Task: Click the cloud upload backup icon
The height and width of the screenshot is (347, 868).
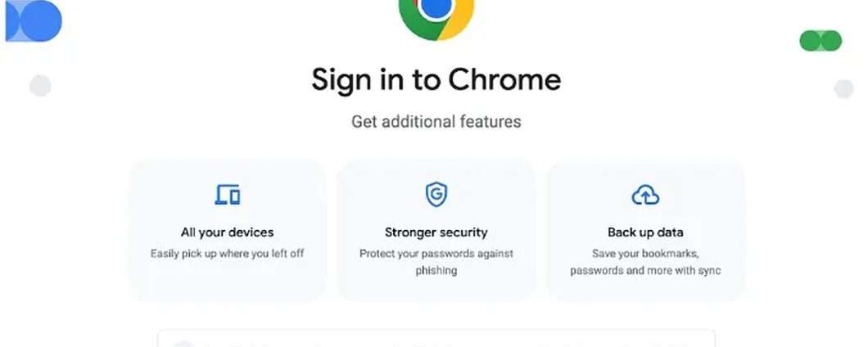Action: click(x=645, y=195)
